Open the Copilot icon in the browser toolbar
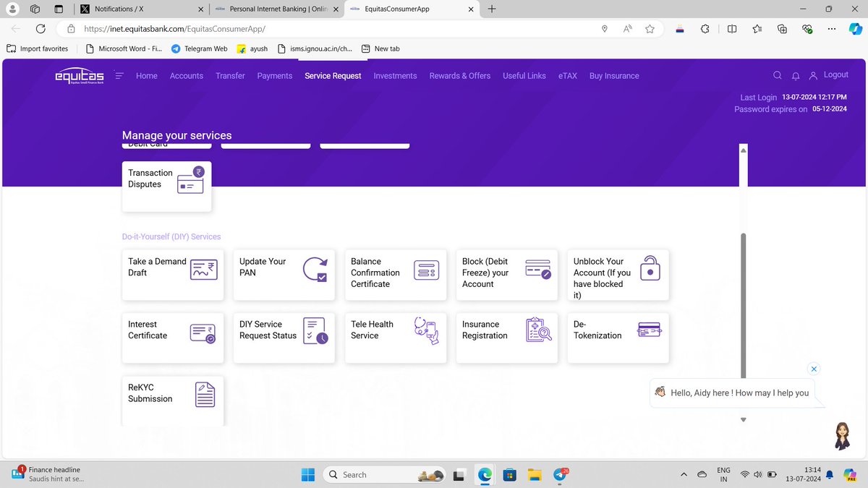The width and height of the screenshot is (868, 488). [x=855, y=28]
